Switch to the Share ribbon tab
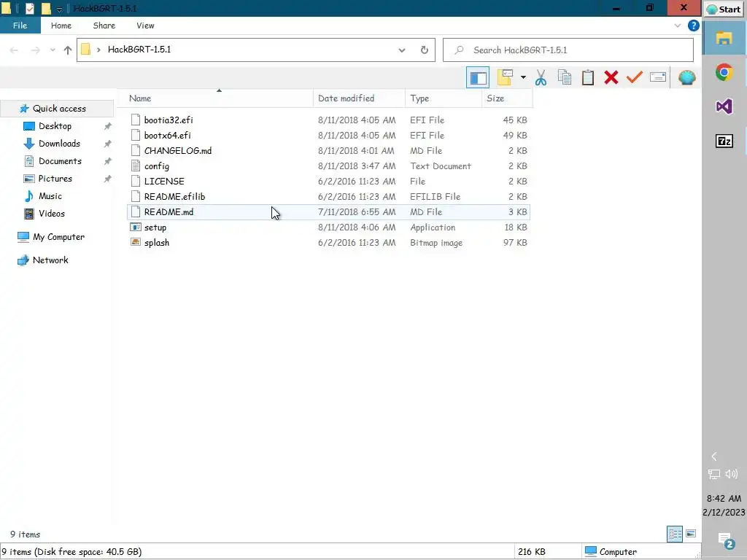The image size is (747, 560). [104, 26]
